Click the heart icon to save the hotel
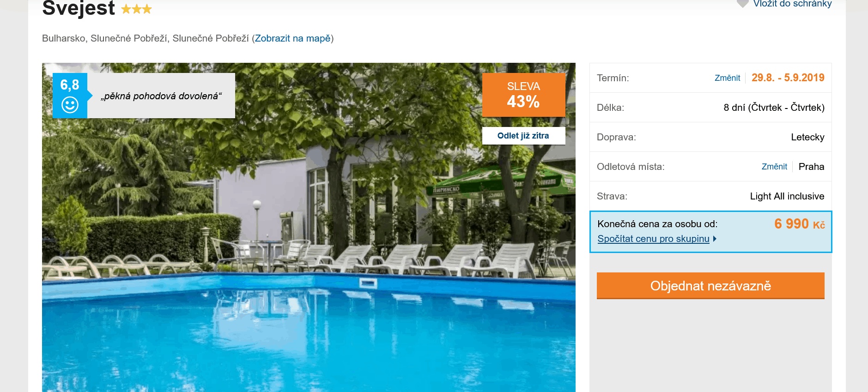Image resolution: width=868 pixels, height=392 pixels. (x=742, y=4)
